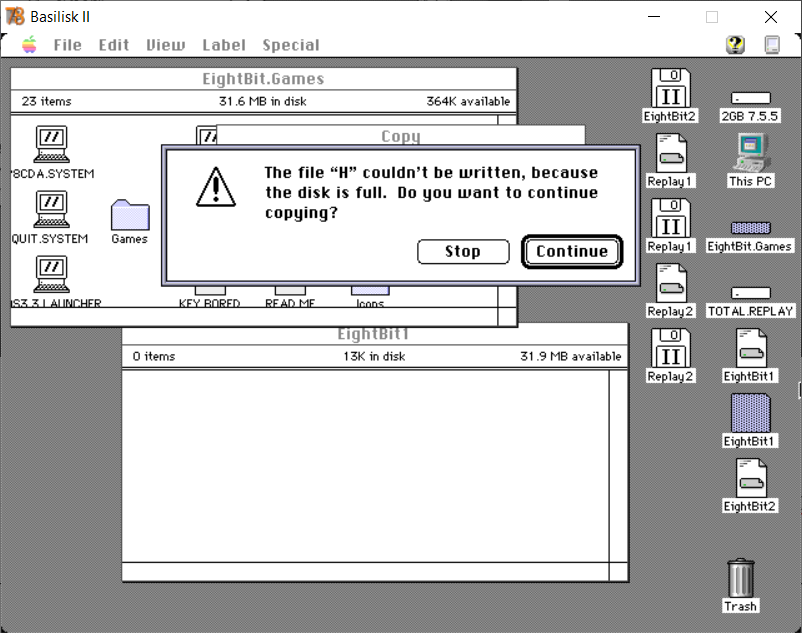Click the "0 items" text in EightBit1
Screen dimensions: 802x633
(x=153, y=356)
